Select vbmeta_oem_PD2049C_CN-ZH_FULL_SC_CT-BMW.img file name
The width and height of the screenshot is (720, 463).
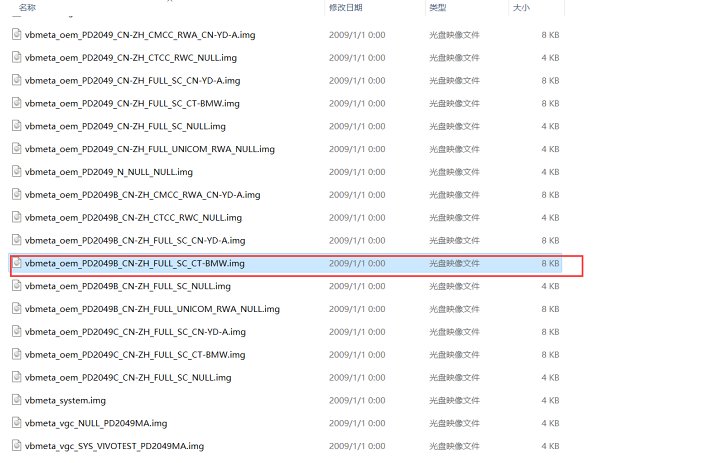point(135,355)
